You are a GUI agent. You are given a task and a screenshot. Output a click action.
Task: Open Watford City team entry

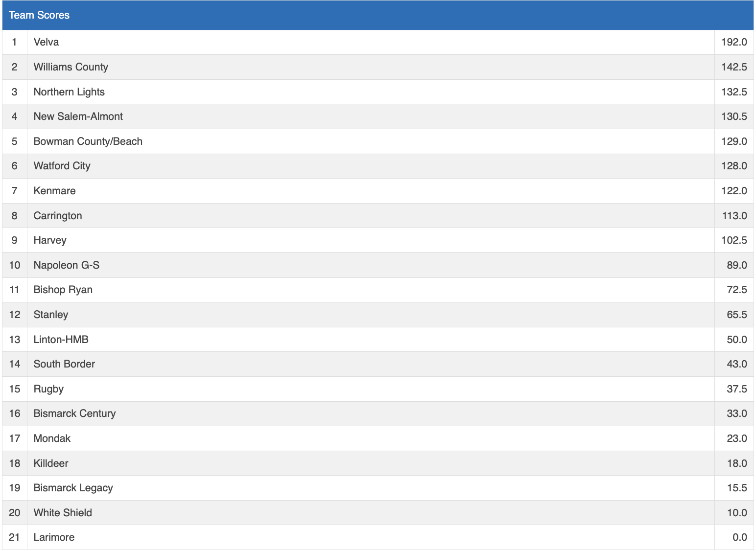click(62, 166)
